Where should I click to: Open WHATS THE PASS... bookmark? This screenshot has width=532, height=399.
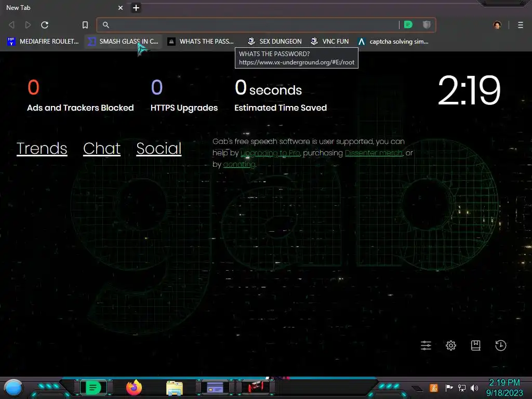click(x=201, y=42)
